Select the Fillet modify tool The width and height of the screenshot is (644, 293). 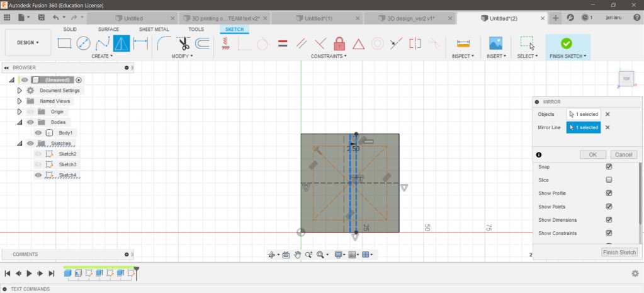(164, 43)
